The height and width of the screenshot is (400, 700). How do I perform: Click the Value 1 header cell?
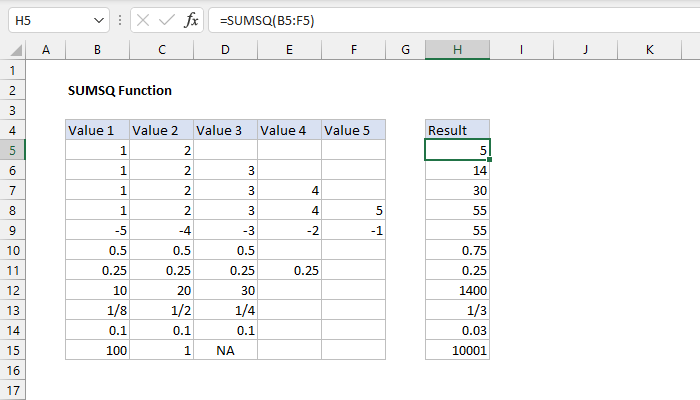click(x=97, y=130)
